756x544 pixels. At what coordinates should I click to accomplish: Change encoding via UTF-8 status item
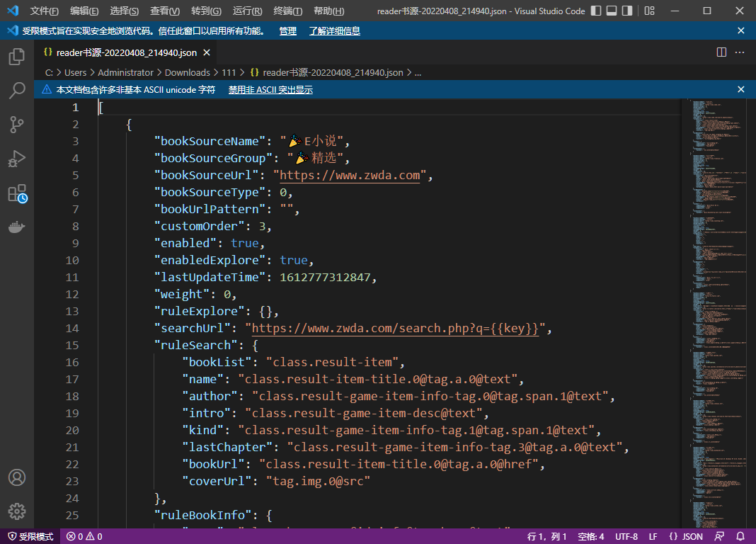coord(626,536)
